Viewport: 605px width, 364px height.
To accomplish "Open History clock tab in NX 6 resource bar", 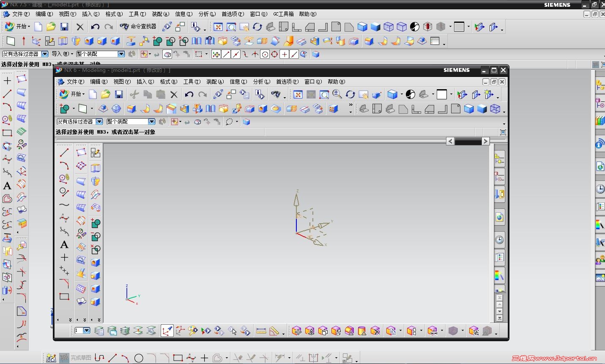I will [x=500, y=240].
